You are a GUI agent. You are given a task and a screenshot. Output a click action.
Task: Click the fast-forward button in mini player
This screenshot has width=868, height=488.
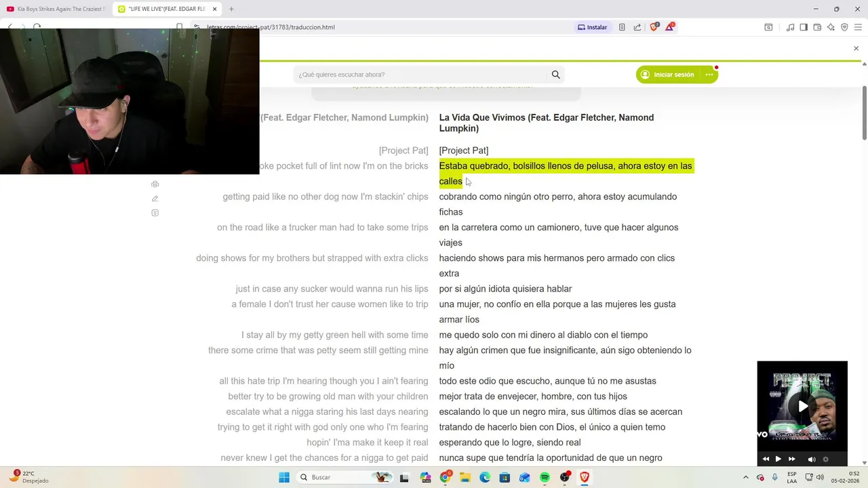point(791,460)
